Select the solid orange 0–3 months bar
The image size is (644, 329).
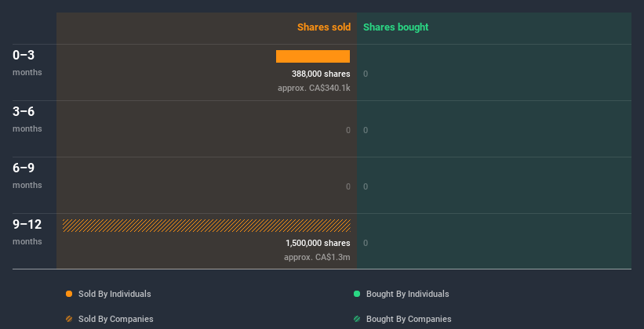click(313, 56)
